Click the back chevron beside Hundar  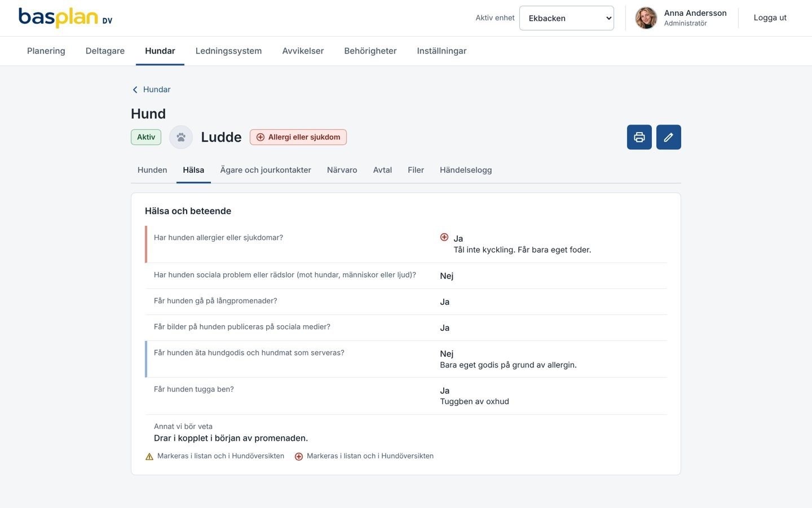(x=135, y=90)
